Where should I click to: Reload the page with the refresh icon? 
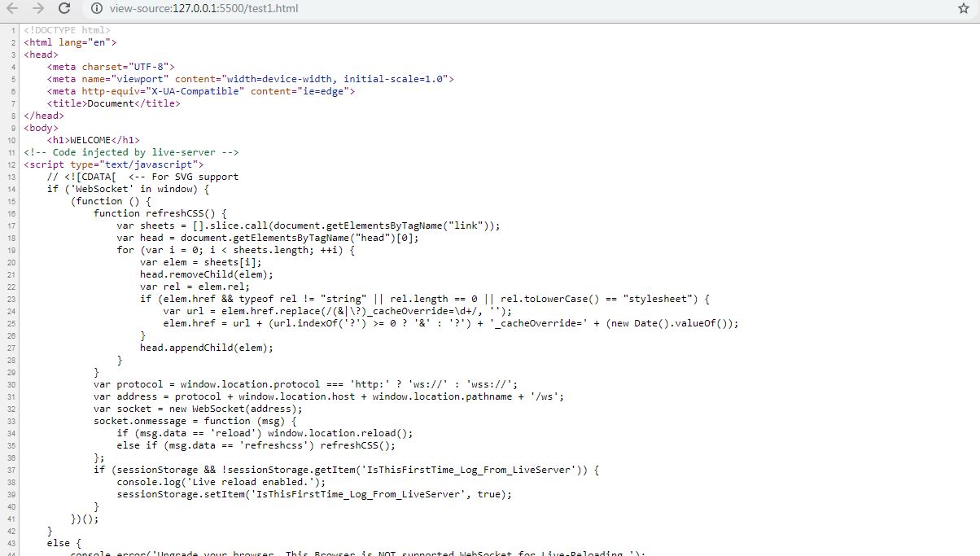pos(64,8)
